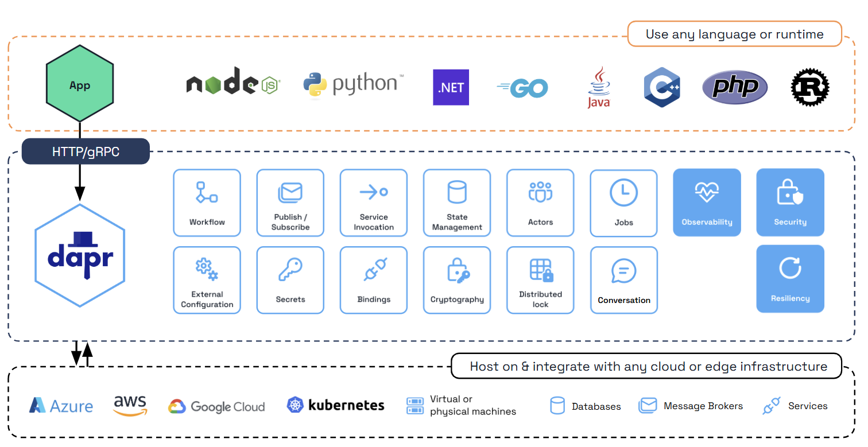This screenshot has width=868, height=447.
Task: Select the Google Cloud logo
Action: click(216, 407)
